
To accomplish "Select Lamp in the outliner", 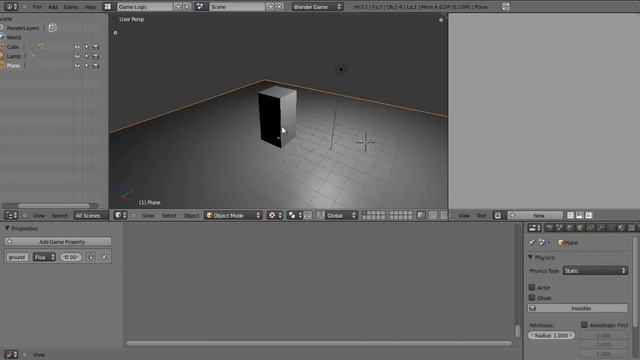I will [13, 56].
